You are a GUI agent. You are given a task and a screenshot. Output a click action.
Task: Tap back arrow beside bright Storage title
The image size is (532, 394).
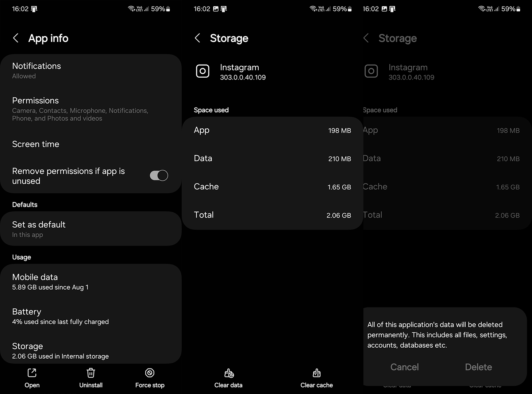tap(197, 38)
